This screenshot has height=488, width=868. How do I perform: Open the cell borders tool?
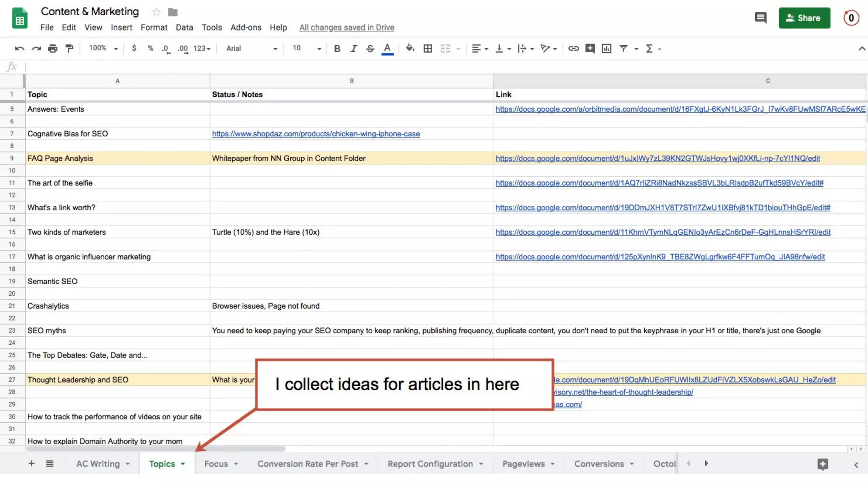(428, 48)
